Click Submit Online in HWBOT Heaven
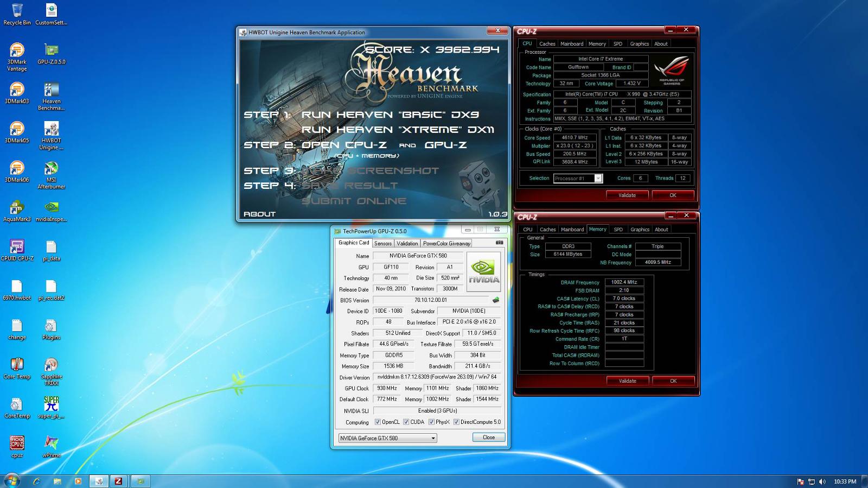868x488 pixels. [354, 201]
